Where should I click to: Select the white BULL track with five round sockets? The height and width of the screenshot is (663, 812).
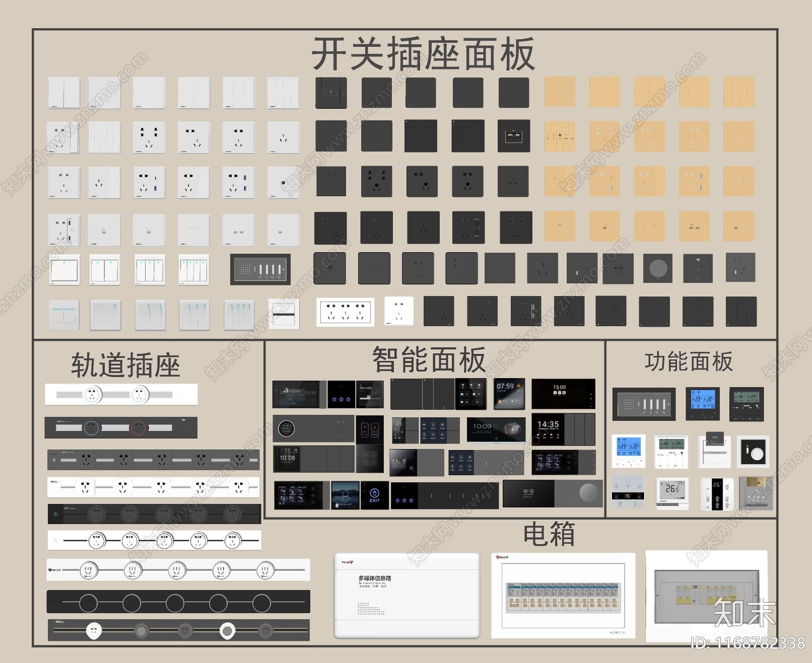pos(178,570)
